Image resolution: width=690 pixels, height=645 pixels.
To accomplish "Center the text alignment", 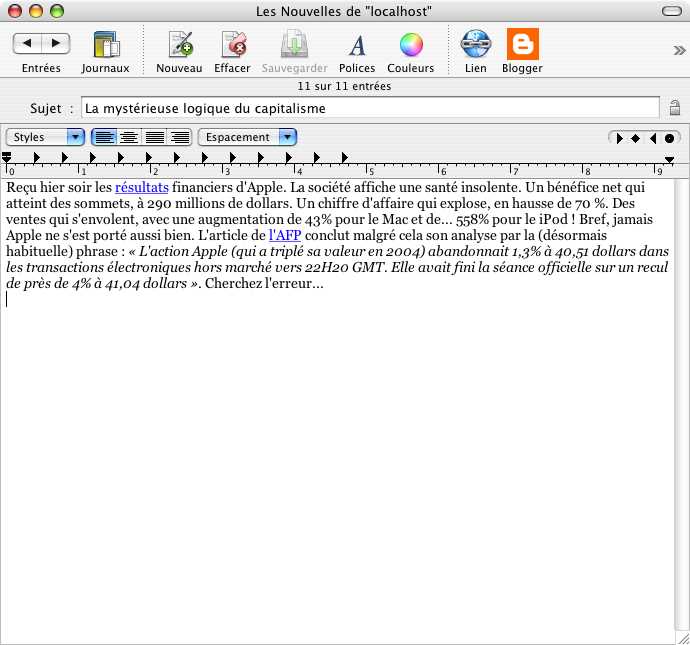I will (x=129, y=137).
